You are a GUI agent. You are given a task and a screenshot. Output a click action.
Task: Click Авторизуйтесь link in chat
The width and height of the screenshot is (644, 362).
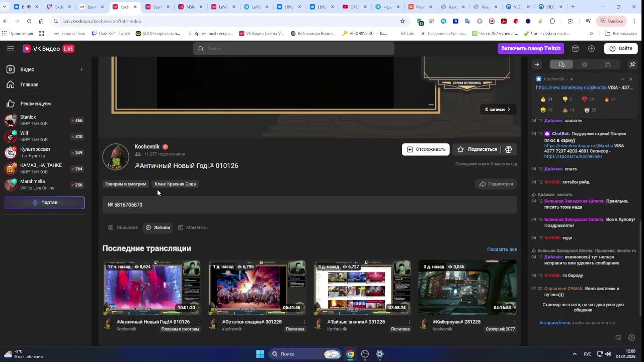click(x=554, y=323)
